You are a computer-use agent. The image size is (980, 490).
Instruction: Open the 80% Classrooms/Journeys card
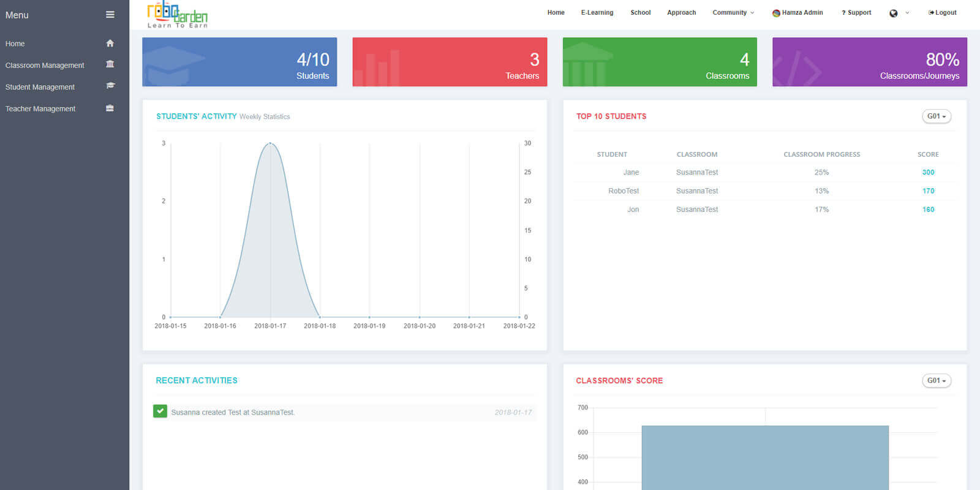[870, 62]
